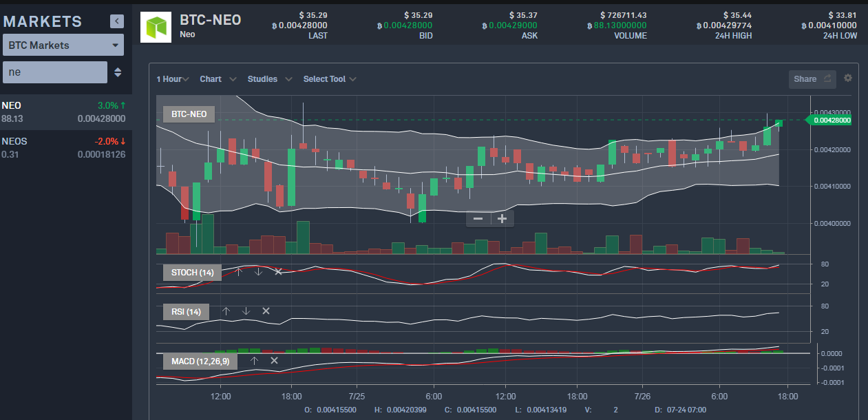Screen dimensions: 868x420
Task: Open the Studies dropdown
Action: coord(270,79)
